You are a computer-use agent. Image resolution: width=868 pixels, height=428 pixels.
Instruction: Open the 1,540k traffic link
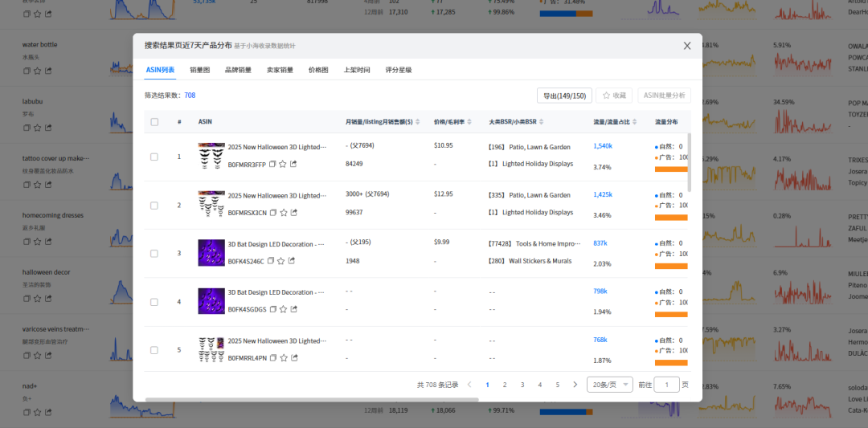tap(603, 146)
